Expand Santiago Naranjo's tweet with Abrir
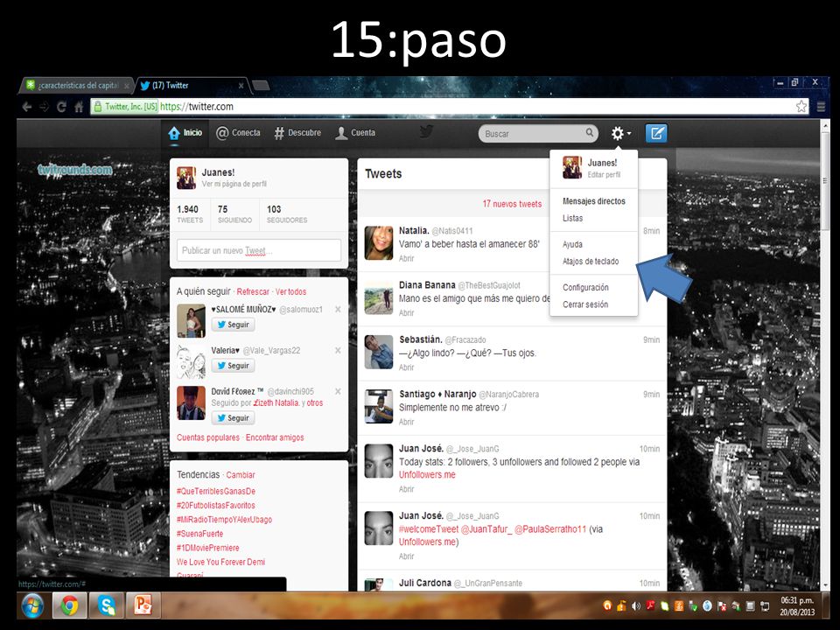This screenshot has height=630, width=840. point(406,422)
